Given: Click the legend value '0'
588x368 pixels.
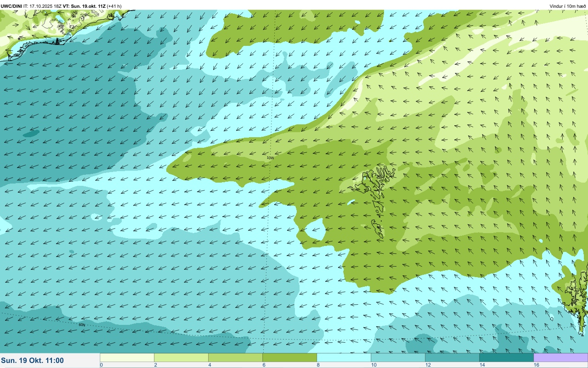Looking at the screenshot, I should coord(101,365).
